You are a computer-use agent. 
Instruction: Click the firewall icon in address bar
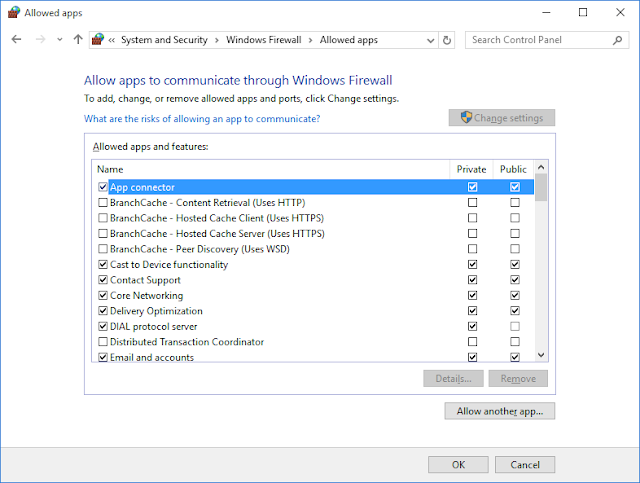click(98, 40)
